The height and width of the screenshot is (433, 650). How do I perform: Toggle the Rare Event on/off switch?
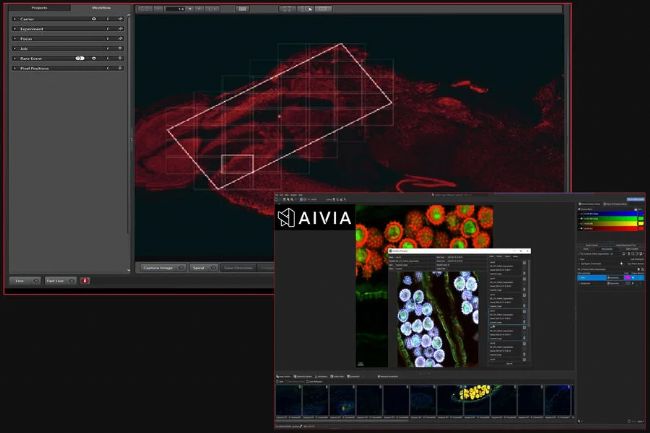[80, 58]
